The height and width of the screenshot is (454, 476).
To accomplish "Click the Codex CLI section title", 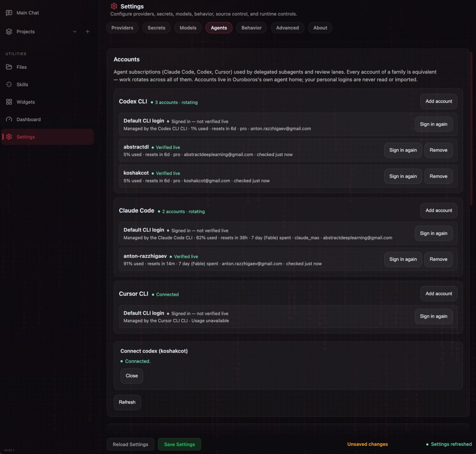I will (x=133, y=101).
